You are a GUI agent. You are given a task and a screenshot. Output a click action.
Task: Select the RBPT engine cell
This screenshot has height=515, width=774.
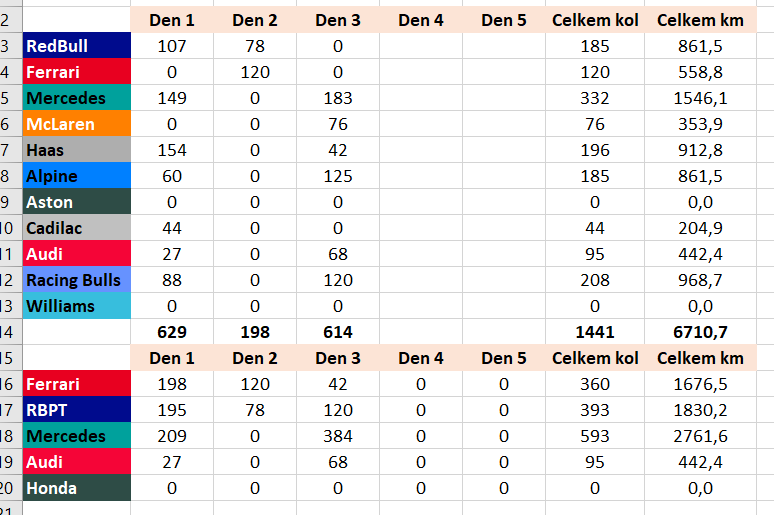[x=76, y=410]
